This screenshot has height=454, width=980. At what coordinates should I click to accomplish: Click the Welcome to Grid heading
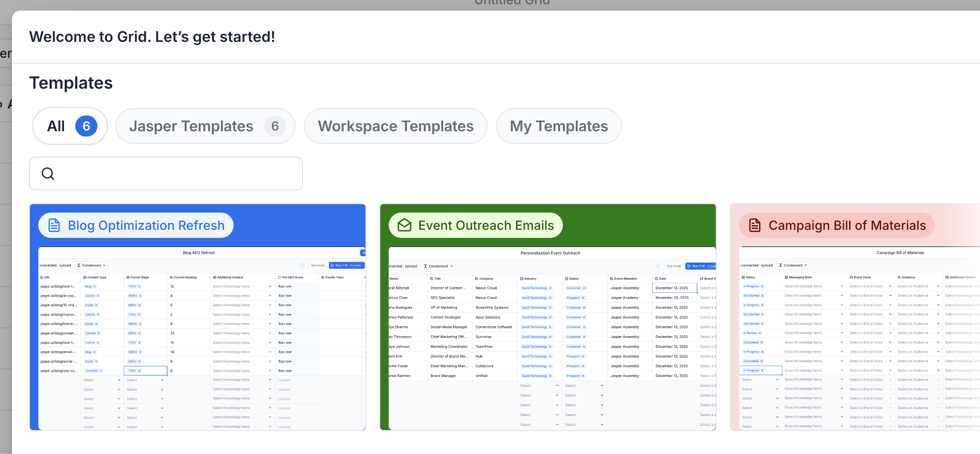tap(152, 37)
